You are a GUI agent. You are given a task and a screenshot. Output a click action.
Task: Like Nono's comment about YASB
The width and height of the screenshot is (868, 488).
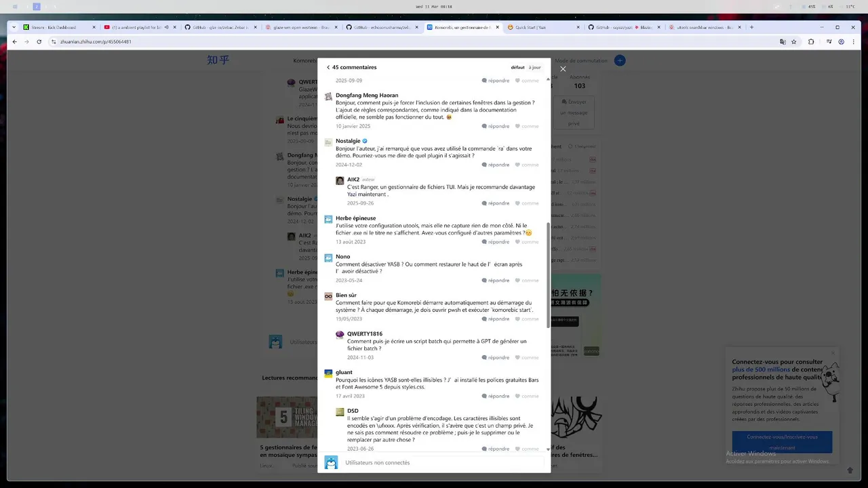point(527,281)
